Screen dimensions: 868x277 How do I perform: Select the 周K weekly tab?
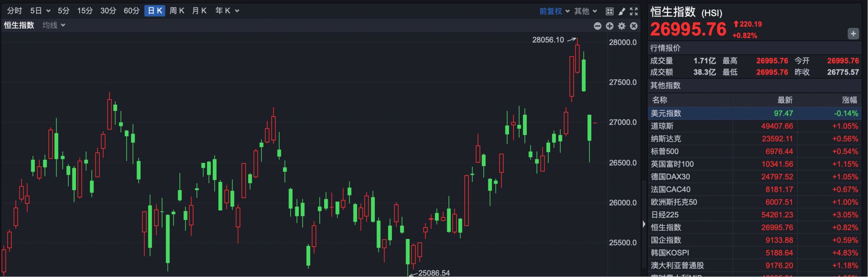click(x=177, y=11)
